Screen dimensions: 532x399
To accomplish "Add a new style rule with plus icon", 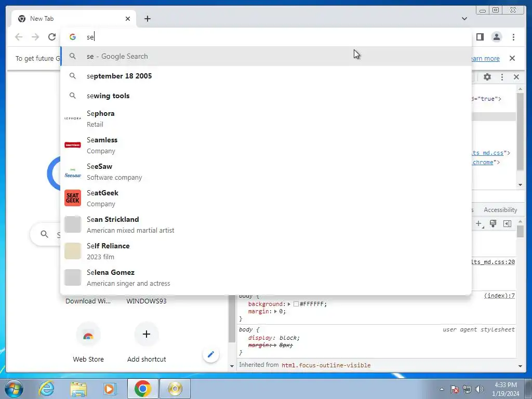I will click(479, 223).
